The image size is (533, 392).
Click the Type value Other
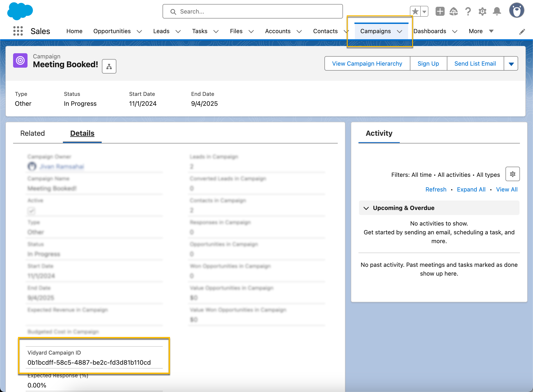23,104
